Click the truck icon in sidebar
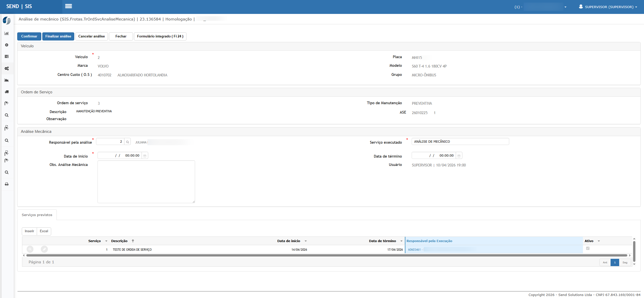 coord(7,92)
